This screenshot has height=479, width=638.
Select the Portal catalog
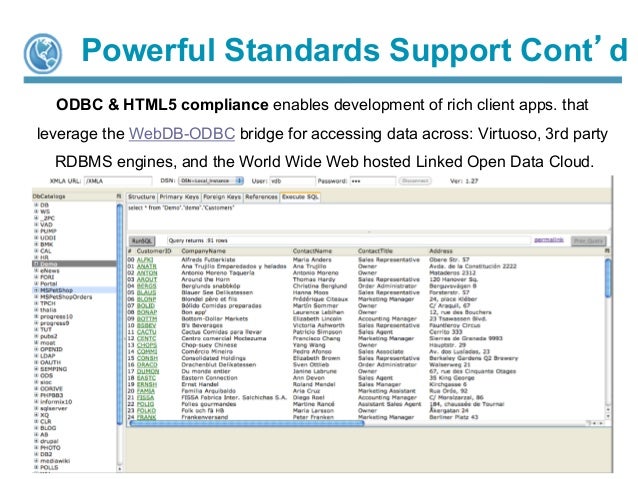[48, 284]
